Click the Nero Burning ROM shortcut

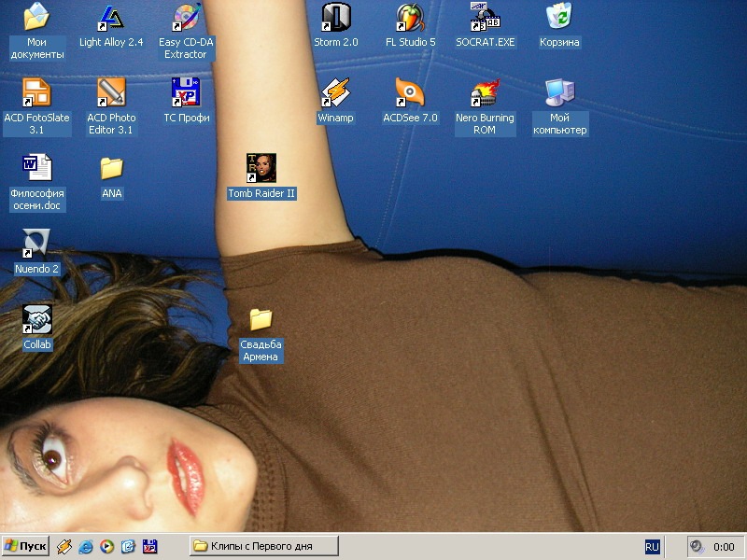pyautogui.click(x=485, y=93)
